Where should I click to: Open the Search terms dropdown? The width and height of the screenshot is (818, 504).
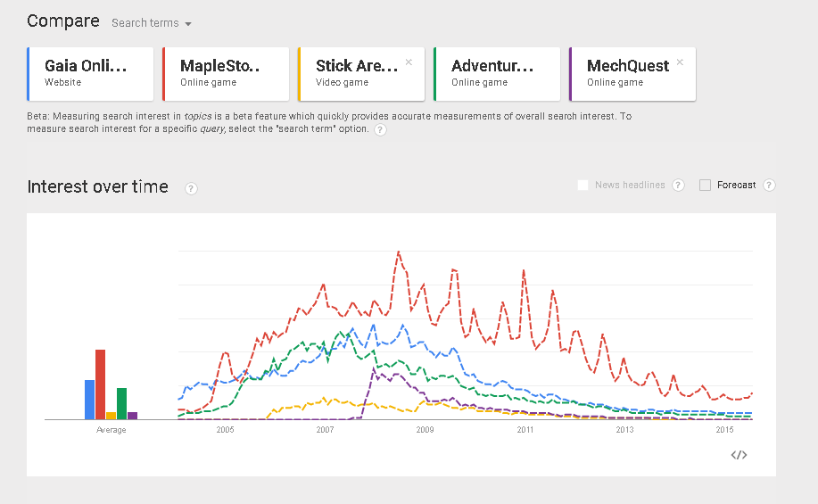(x=152, y=23)
